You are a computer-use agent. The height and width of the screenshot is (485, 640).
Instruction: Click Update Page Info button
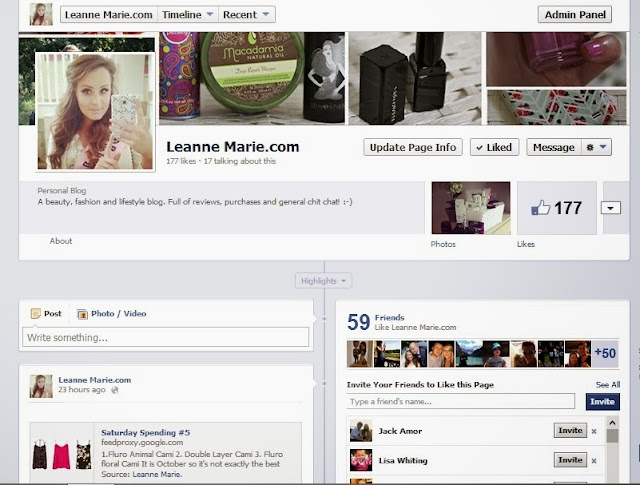413,147
